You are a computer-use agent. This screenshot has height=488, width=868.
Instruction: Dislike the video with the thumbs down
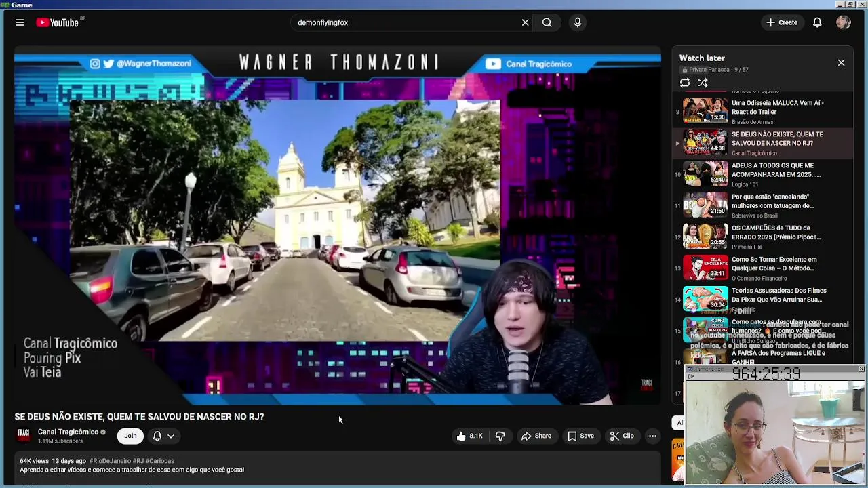(500, 436)
